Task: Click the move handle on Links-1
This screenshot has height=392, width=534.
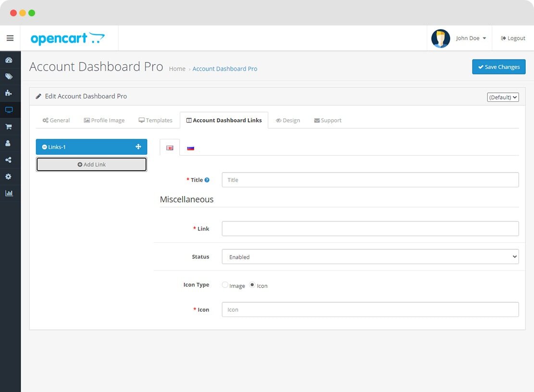Action: tap(138, 147)
